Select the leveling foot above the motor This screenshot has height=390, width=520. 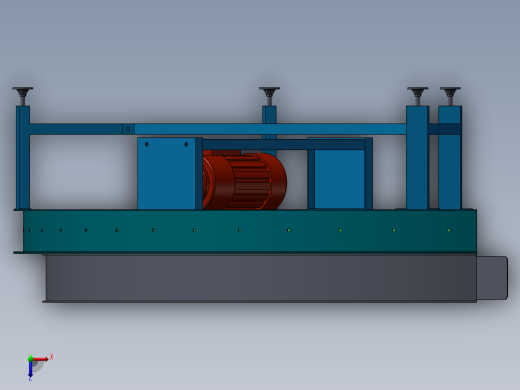[x=269, y=96]
